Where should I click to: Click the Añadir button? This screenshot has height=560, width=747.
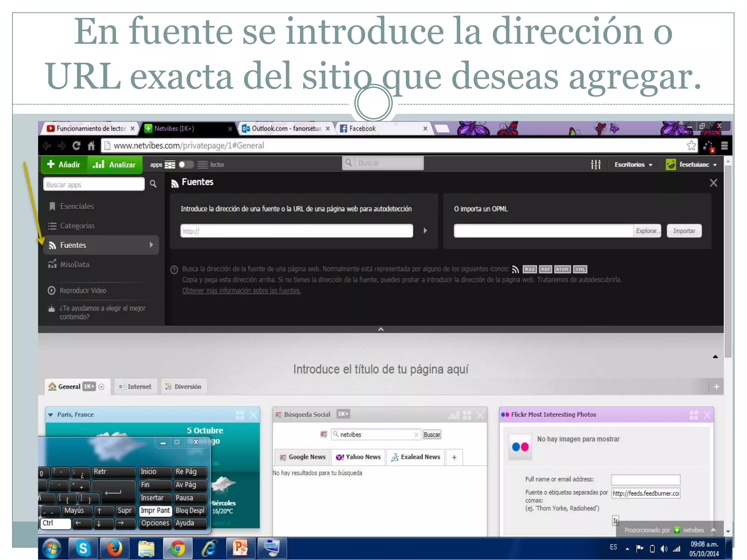63,164
